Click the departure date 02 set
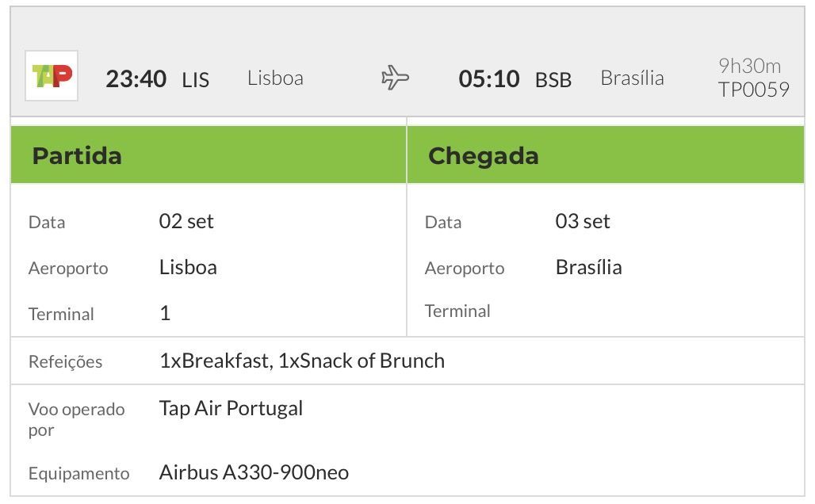Image resolution: width=815 pixels, height=504 pixels. [x=186, y=221]
